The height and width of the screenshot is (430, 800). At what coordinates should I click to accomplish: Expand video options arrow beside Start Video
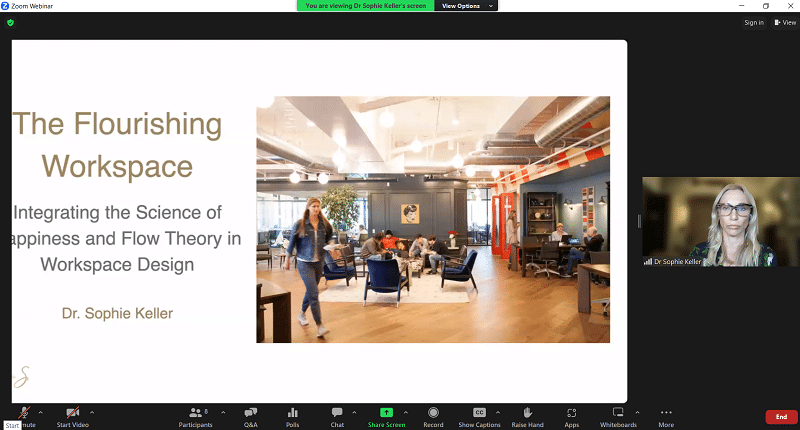[92, 411]
